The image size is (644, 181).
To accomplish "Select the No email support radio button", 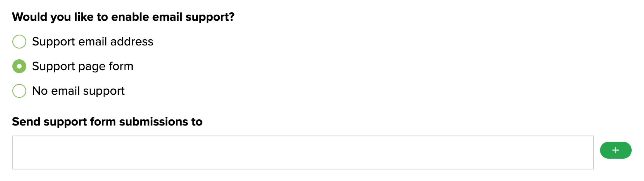I will (x=19, y=91).
